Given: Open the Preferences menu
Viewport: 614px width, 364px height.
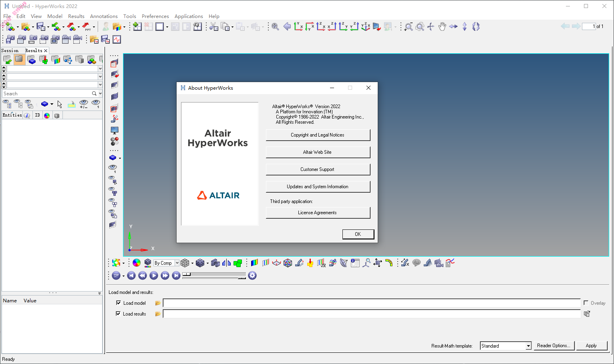Looking at the screenshot, I should tap(155, 16).
